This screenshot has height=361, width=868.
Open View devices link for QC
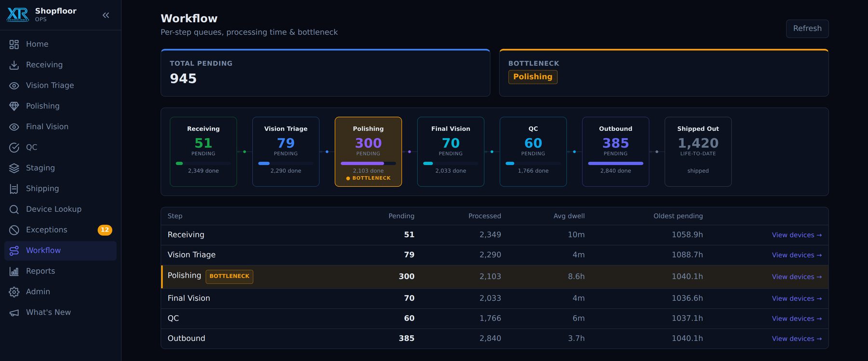pyautogui.click(x=797, y=319)
